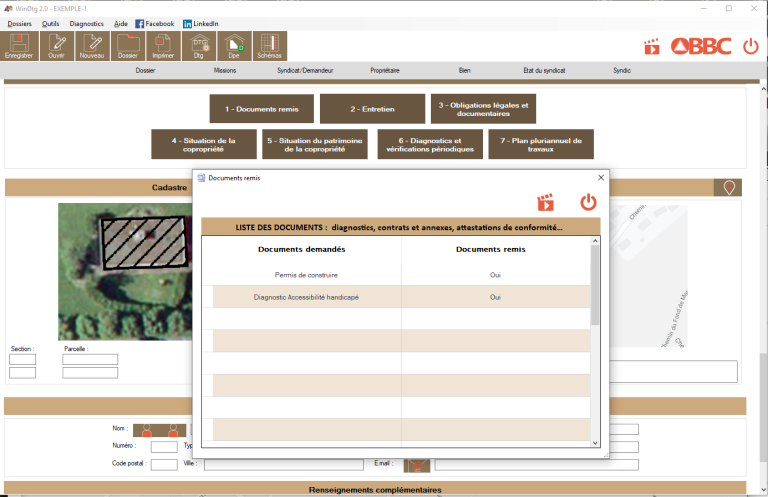Image resolution: width=768 pixels, height=497 pixels.
Task: Switch to the Missions tab
Action: [x=225, y=71]
